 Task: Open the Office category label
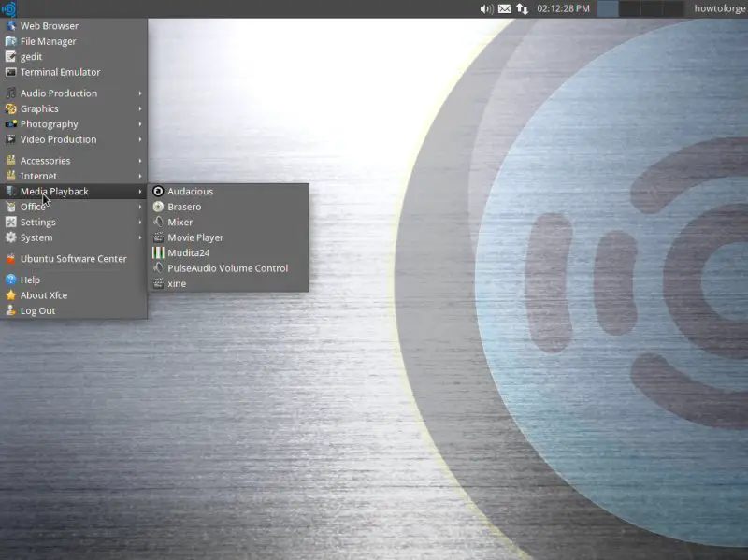coord(33,207)
